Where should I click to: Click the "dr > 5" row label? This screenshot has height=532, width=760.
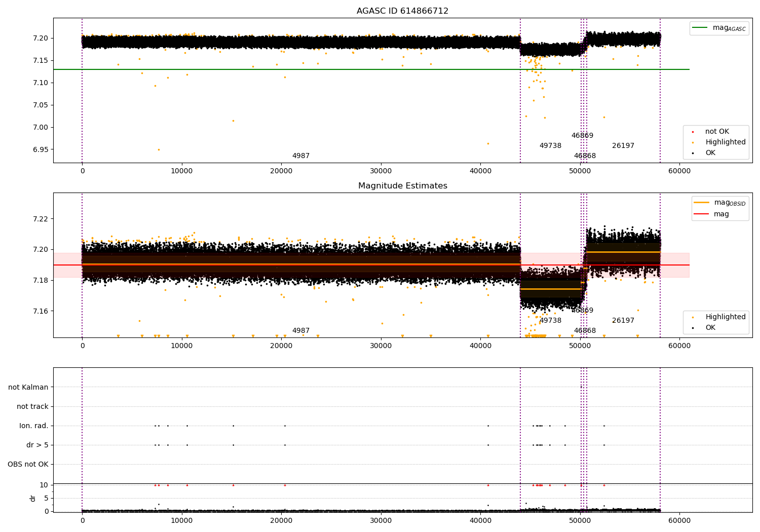(37, 445)
